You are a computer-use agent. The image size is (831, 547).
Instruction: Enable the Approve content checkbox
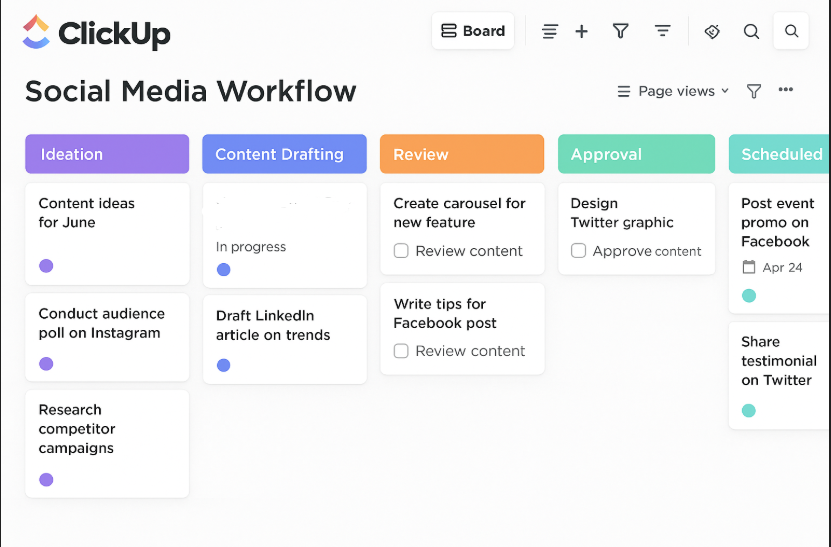pyautogui.click(x=578, y=251)
